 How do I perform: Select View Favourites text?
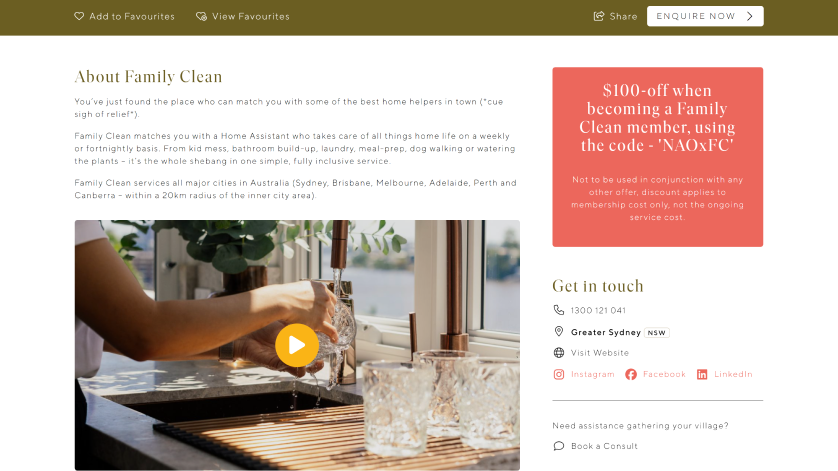point(251,17)
